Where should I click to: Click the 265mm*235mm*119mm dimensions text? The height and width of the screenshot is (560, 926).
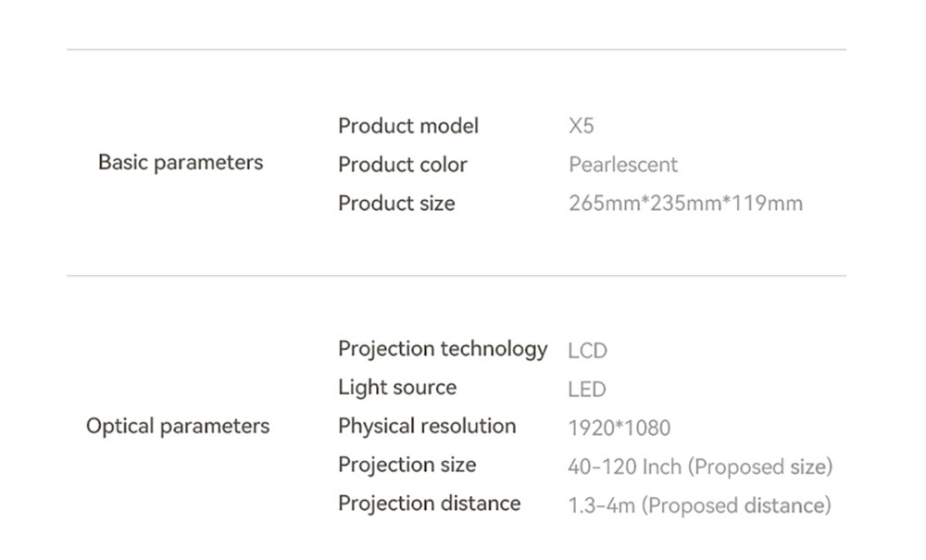[685, 204]
